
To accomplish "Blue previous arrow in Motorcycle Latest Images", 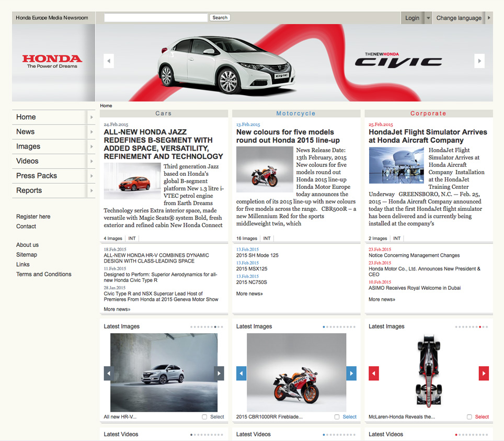I will click(x=241, y=373).
